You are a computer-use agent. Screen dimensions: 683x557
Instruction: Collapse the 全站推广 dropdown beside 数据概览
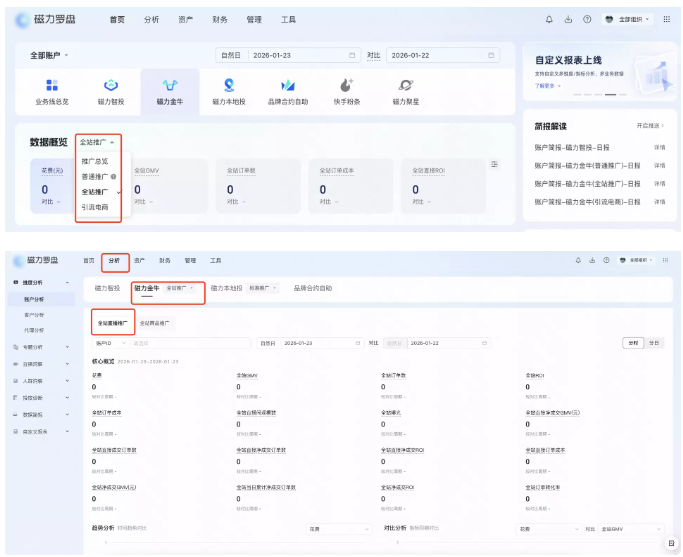97,142
